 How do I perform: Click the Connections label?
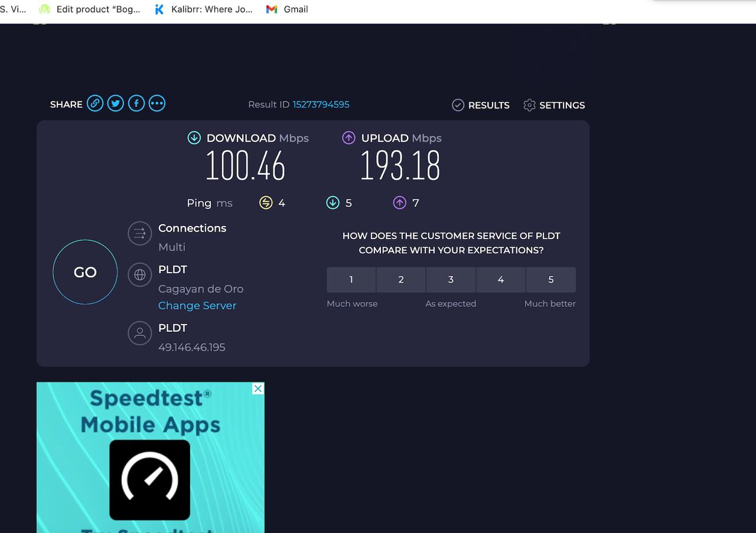193,228
